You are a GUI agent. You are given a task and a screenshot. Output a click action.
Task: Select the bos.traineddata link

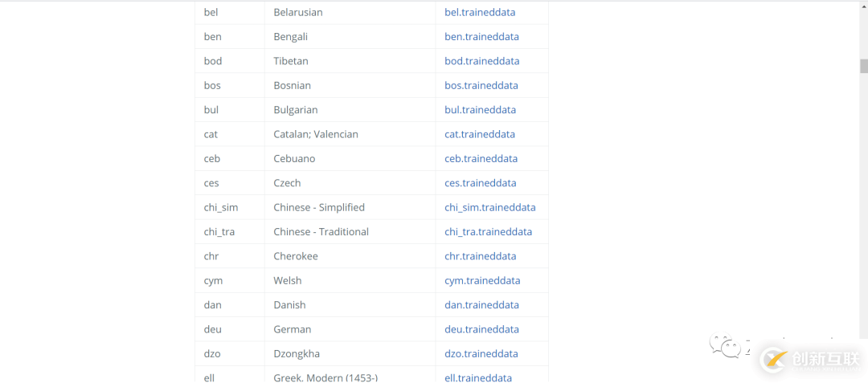pyautogui.click(x=481, y=86)
